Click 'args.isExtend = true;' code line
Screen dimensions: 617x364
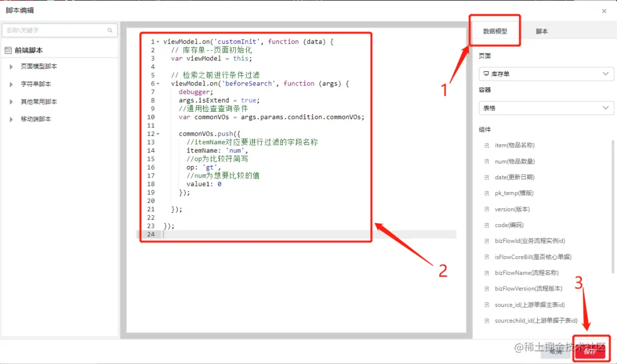click(219, 100)
